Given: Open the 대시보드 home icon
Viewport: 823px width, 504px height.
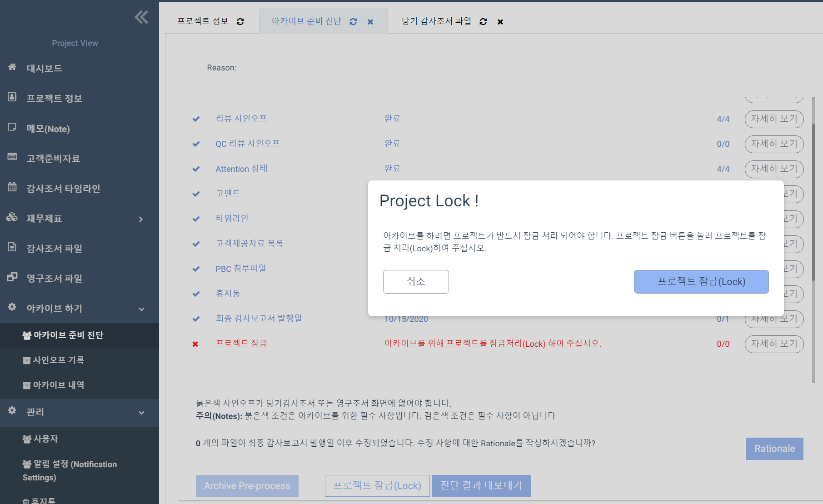Looking at the screenshot, I should coord(11,67).
